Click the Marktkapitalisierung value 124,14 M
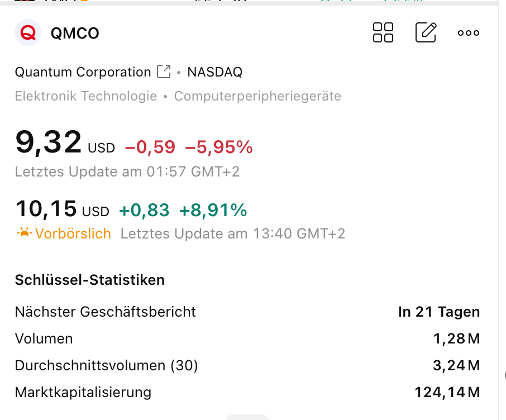Image resolution: width=506 pixels, height=420 pixels. [x=447, y=393]
